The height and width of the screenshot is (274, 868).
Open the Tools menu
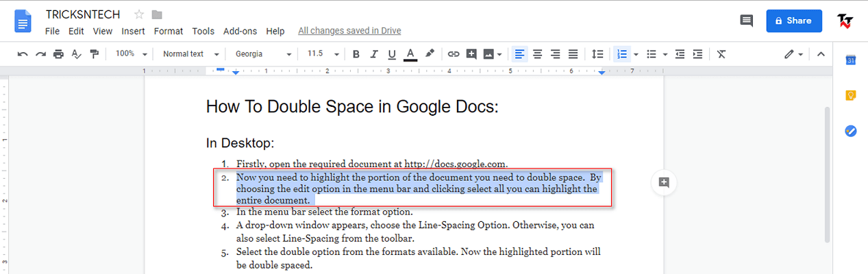click(x=203, y=31)
